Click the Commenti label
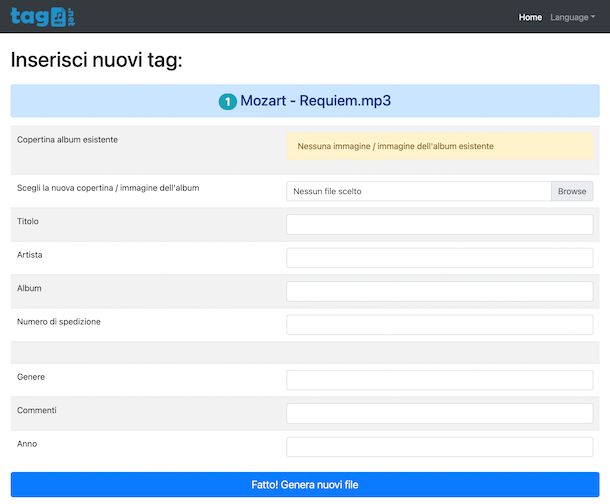610x504 pixels. pyautogui.click(x=37, y=410)
